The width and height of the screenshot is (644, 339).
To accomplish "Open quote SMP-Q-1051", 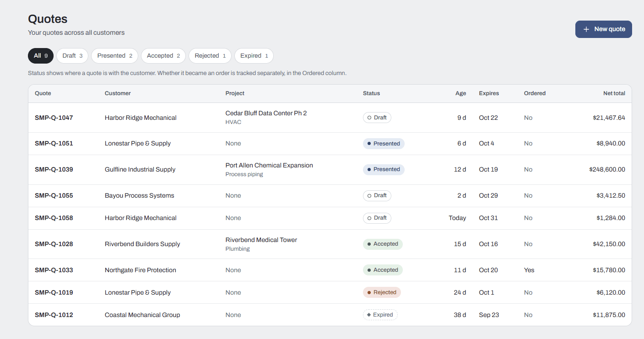I will pyautogui.click(x=54, y=143).
